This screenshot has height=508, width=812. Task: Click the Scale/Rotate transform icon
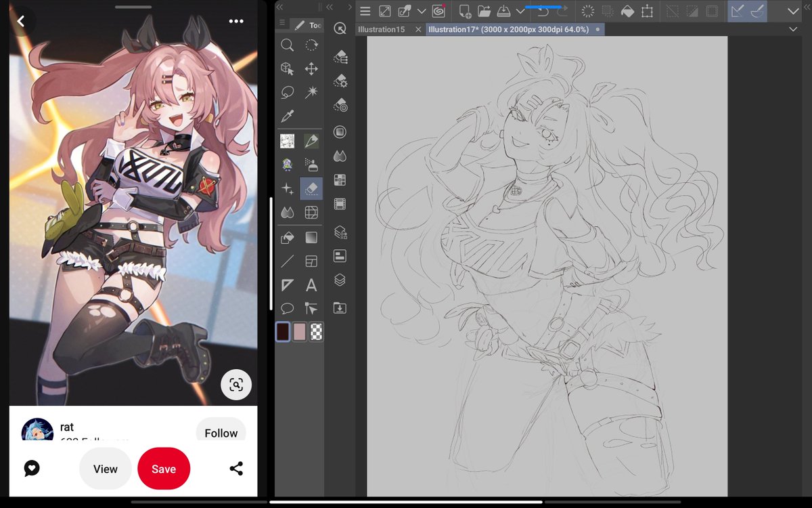648,11
